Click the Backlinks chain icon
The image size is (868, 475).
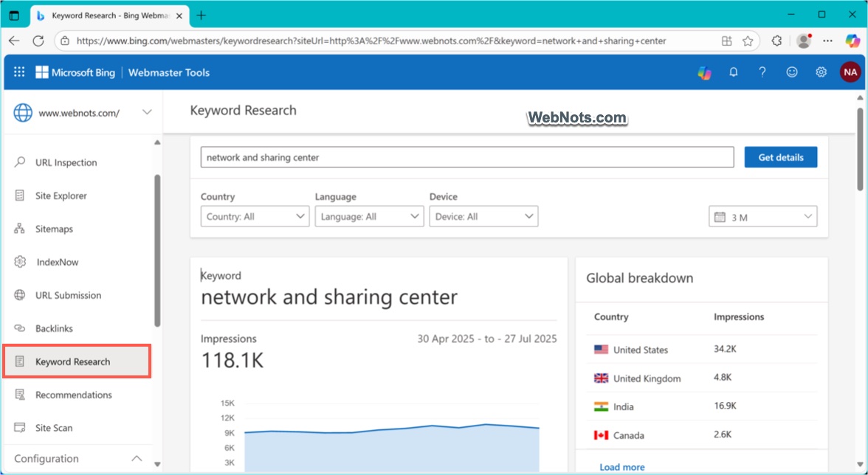(x=20, y=328)
